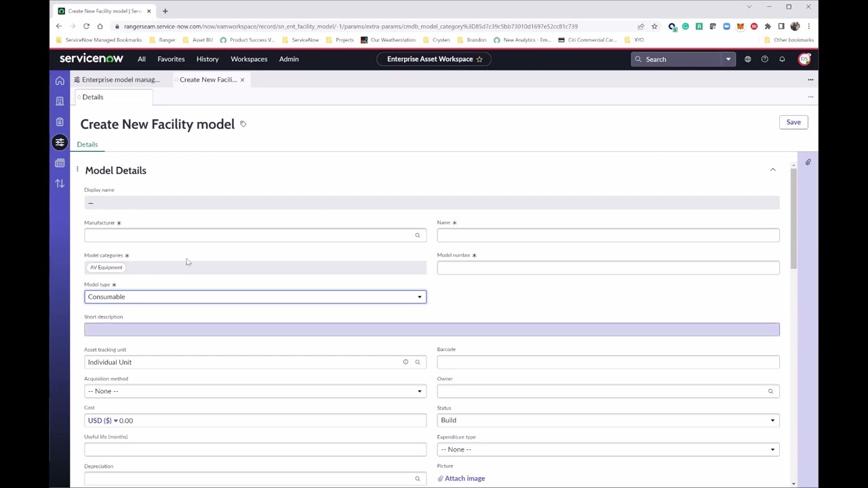This screenshot has width=868, height=488.
Task: Open the up-down arrows icon in the sidebar
Action: tap(60, 184)
